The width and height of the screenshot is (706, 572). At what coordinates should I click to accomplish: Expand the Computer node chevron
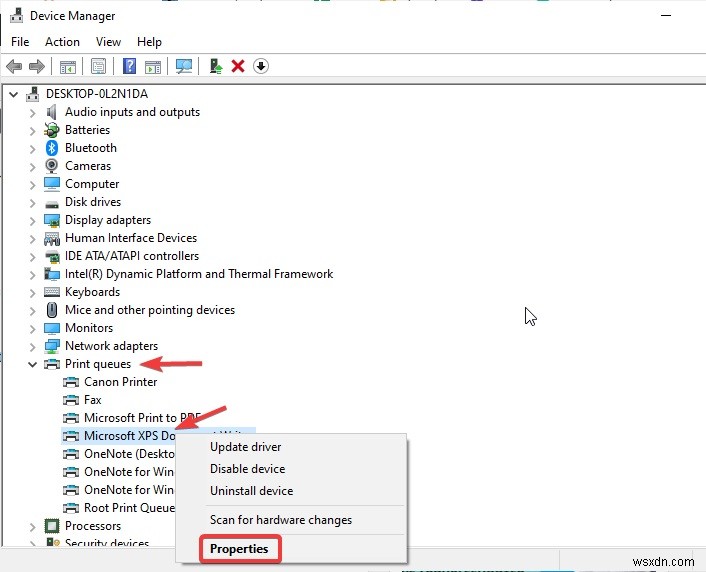[x=32, y=184]
